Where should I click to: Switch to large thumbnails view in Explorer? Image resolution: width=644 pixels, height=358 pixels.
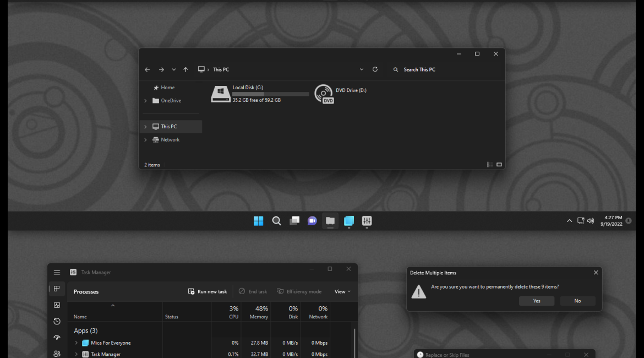499,165
